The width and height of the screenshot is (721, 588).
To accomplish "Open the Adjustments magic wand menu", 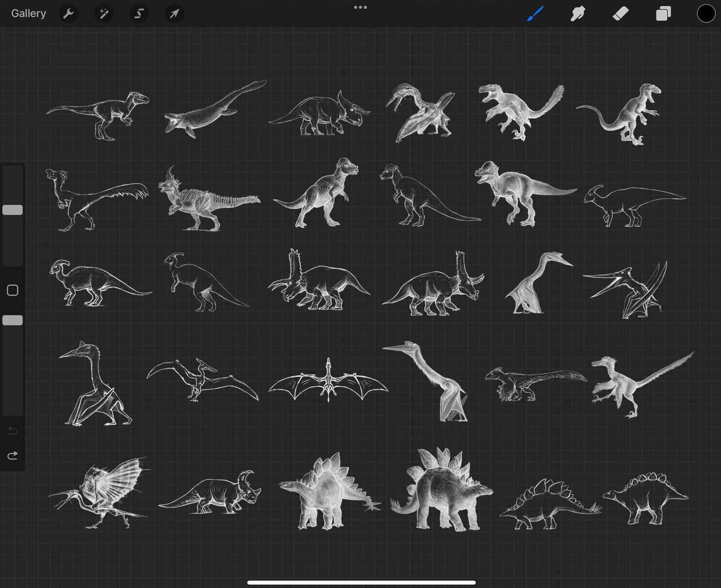I will [x=104, y=14].
